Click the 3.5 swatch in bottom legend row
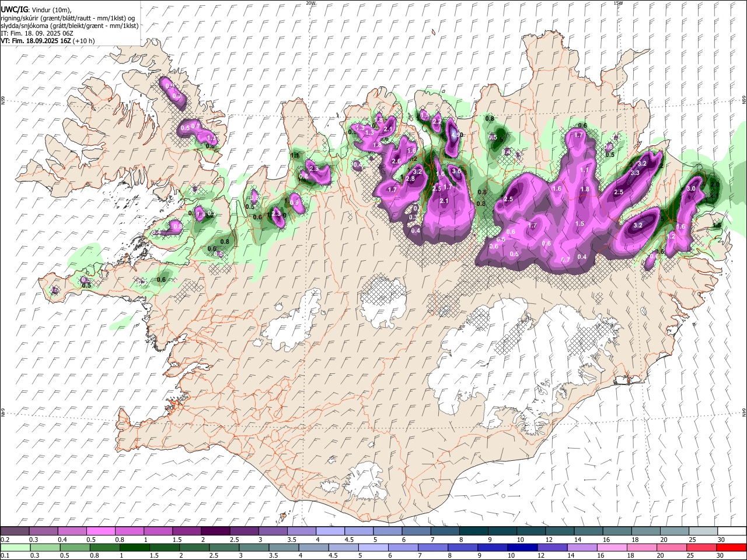 284,547
